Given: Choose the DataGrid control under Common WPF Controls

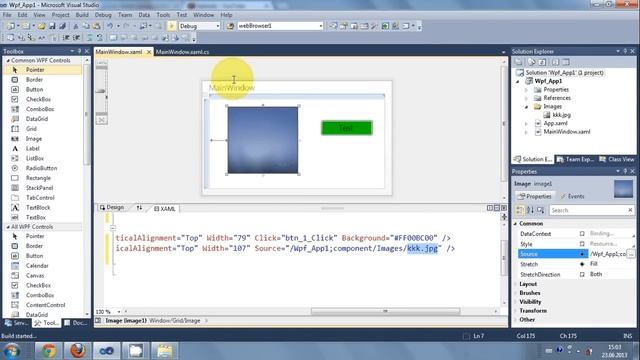Looking at the screenshot, I should 37,119.
